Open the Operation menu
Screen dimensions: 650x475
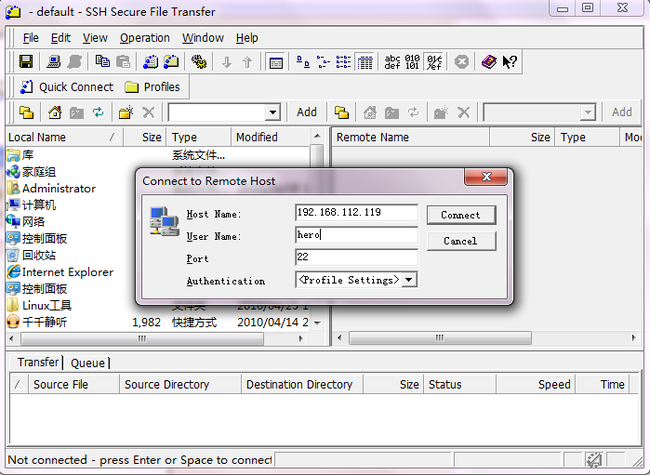145,38
